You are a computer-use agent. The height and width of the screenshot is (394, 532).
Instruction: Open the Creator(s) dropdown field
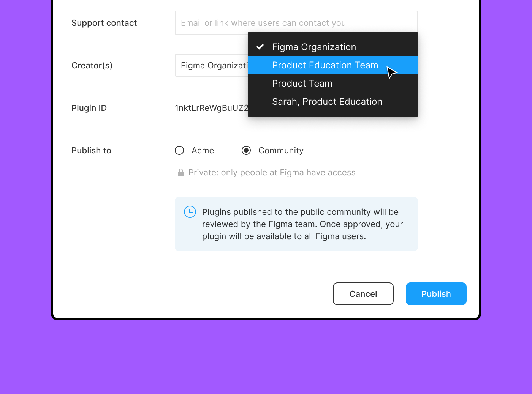coord(212,65)
